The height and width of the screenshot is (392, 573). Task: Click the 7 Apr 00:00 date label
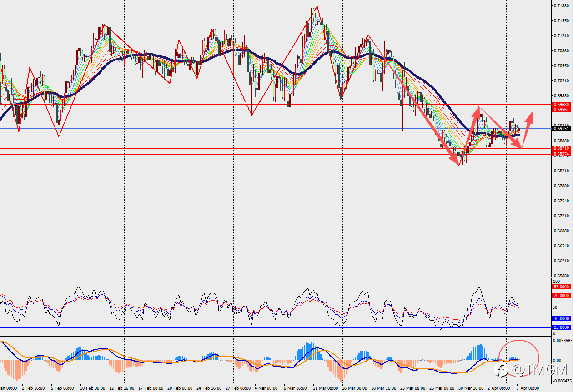tap(528, 389)
